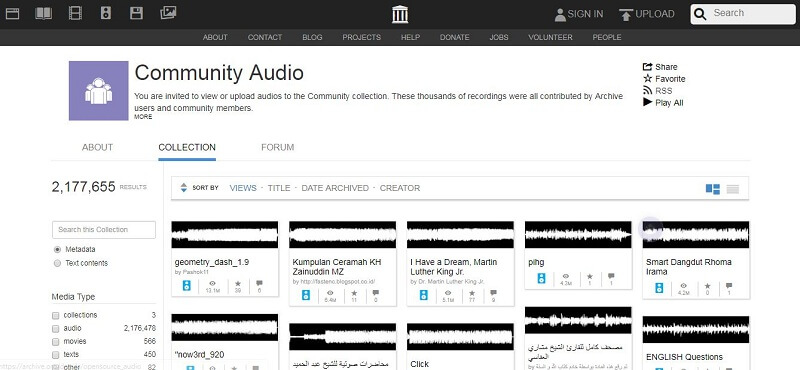This screenshot has width=800, height=370.
Task: Select the Text contents radio button
Action: 57,263
